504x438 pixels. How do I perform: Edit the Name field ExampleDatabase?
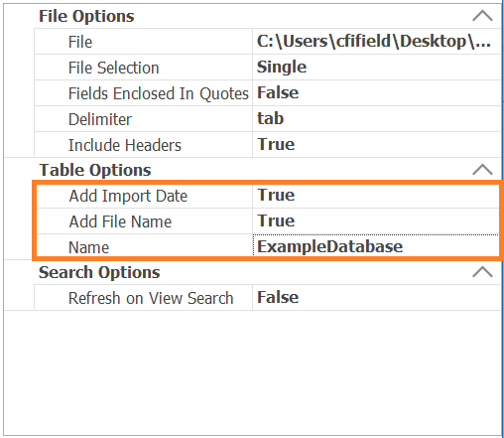[x=376, y=246]
